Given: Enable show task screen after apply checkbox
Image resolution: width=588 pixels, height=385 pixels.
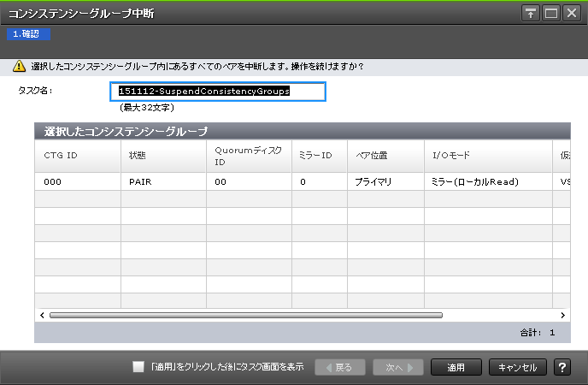Looking at the screenshot, I should coord(138,367).
